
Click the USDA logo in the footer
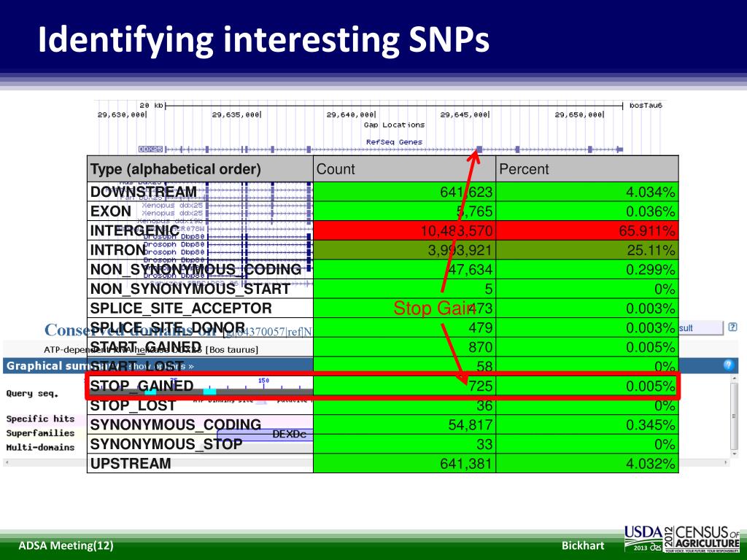coord(643,538)
